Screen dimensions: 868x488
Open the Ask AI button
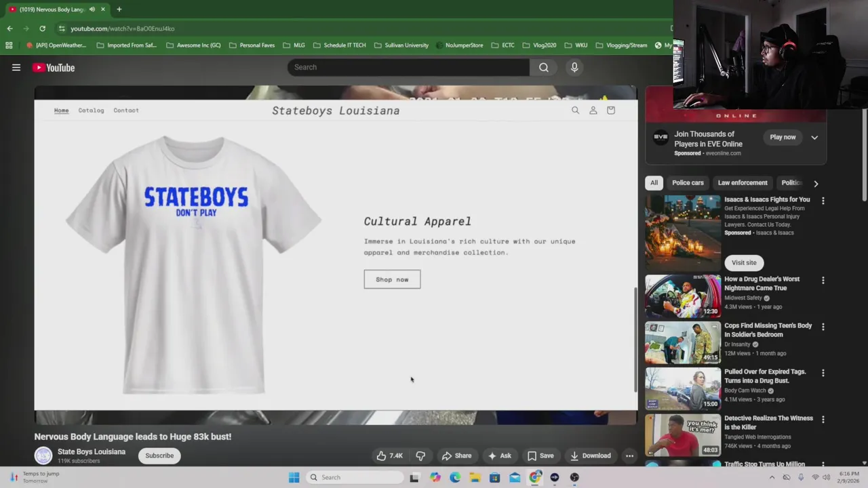[500, 455]
